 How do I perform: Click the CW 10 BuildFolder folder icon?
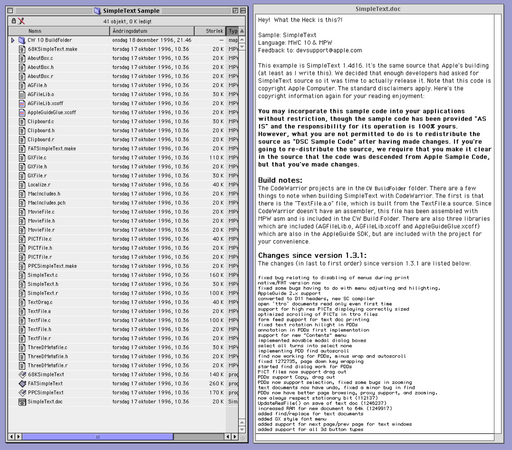pyautogui.click(x=22, y=40)
